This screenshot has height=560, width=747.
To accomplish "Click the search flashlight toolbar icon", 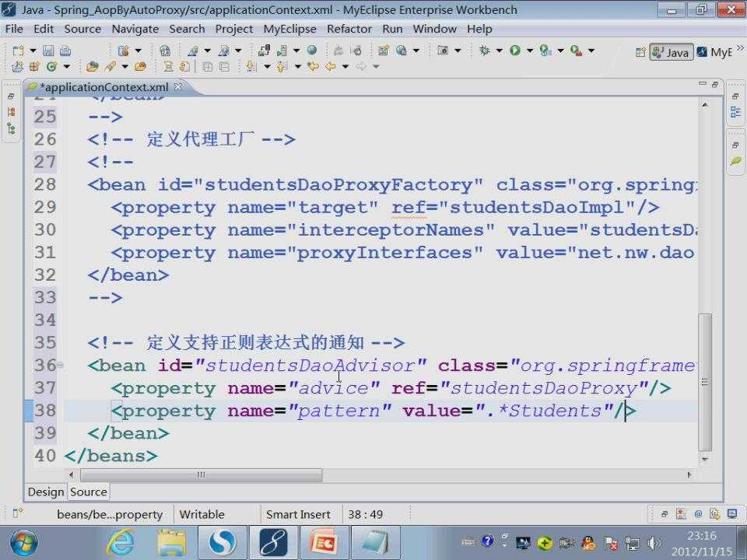I will (x=110, y=67).
